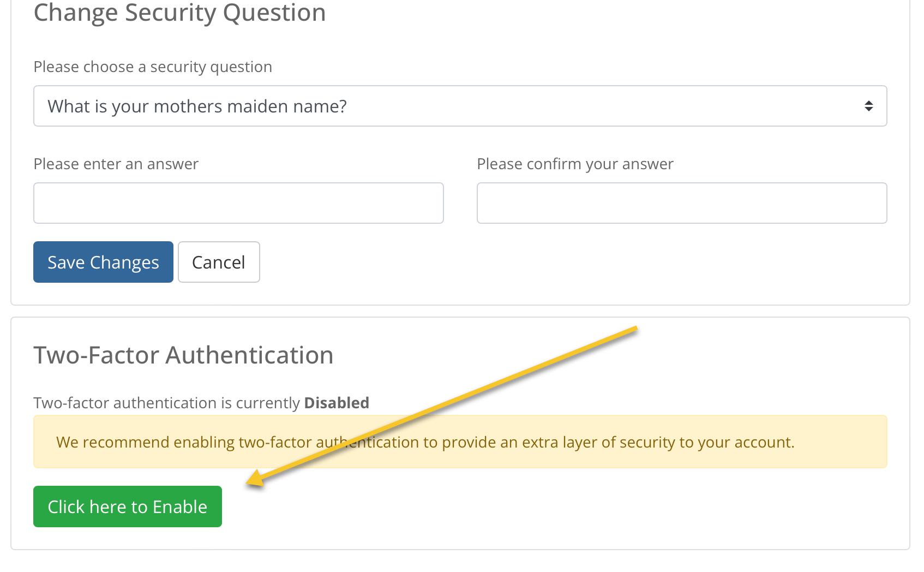Click 'Two-factor authentication is currently' text
Image resolution: width=924 pixels, height=572 pixels.
tap(166, 403)
